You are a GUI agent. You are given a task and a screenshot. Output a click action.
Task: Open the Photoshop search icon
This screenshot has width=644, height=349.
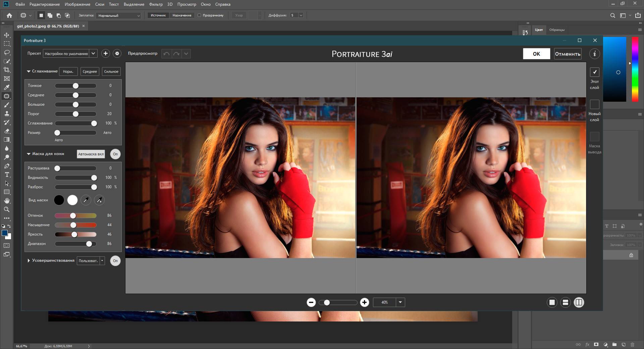pyautogui.click(x=612, y=15)
